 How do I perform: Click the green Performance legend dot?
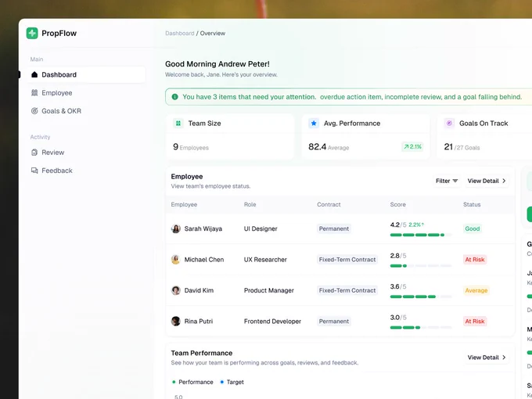174,382
